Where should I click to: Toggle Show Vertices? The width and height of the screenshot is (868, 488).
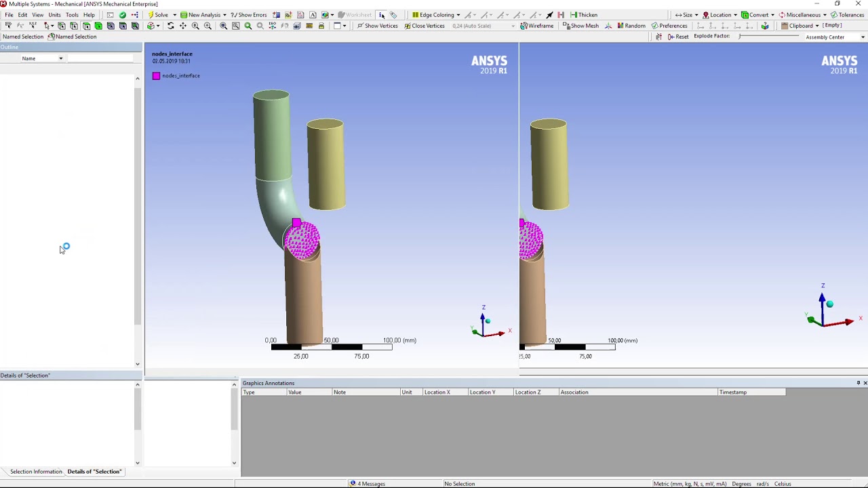pyautogui.click(x=378, y=26)
